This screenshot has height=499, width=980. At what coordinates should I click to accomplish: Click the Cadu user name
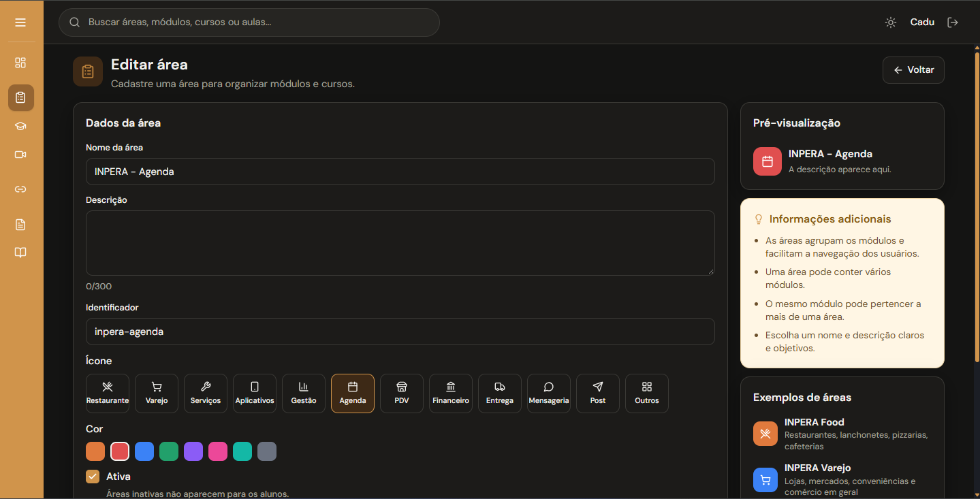(922, 22)
